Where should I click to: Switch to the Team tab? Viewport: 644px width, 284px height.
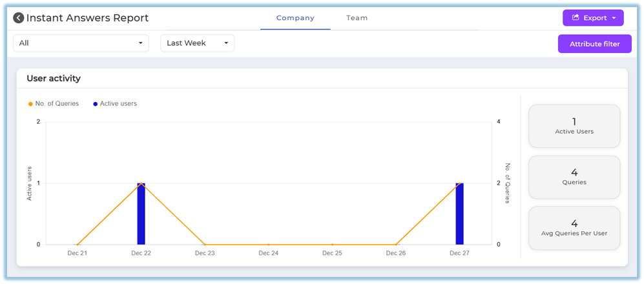(x=357, y=18)
